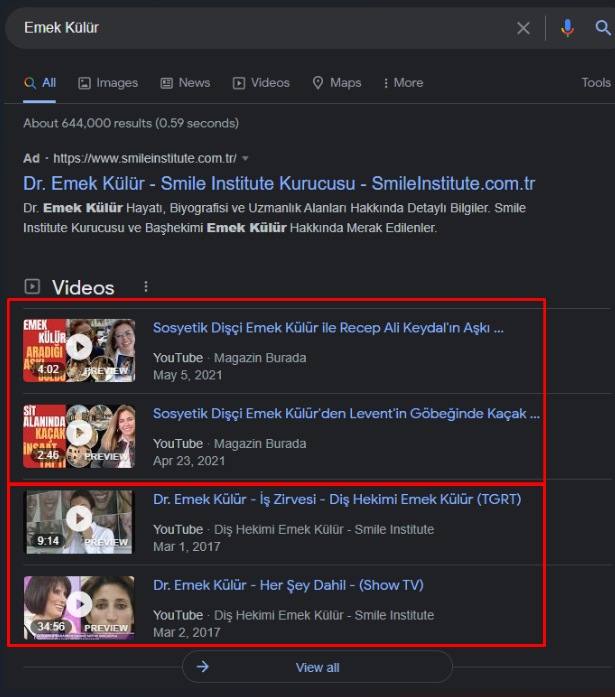Click the Apr 23, 2021 date text
The image size is (615, 697).
pyautogui.click(x=189, y=461)
